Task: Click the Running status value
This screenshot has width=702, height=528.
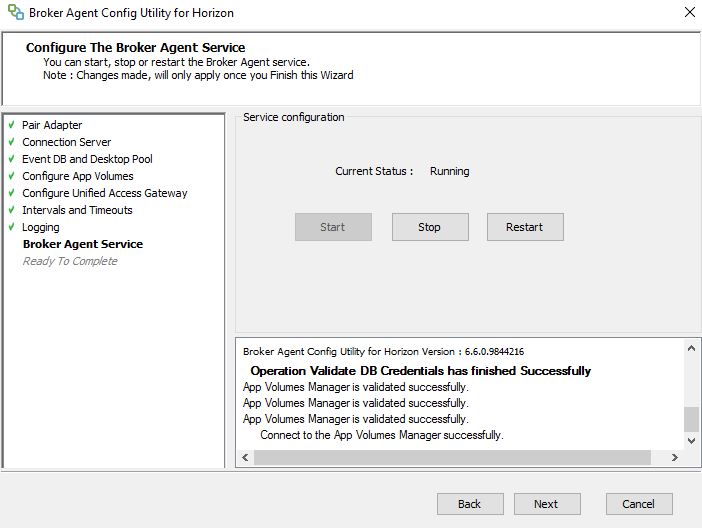Action: tap(449, 171)
